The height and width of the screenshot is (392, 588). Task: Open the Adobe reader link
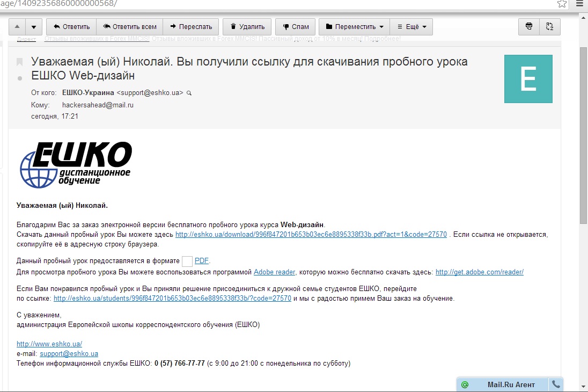pos(275,272)
